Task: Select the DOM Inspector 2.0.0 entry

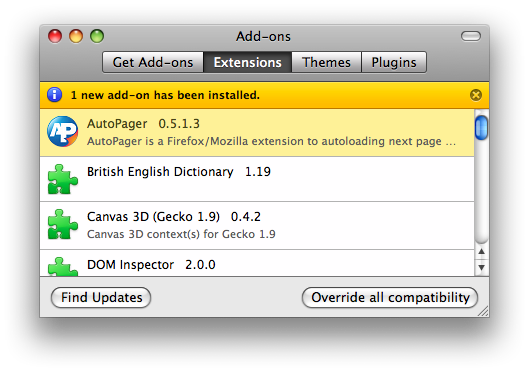Action: [257, 263]
